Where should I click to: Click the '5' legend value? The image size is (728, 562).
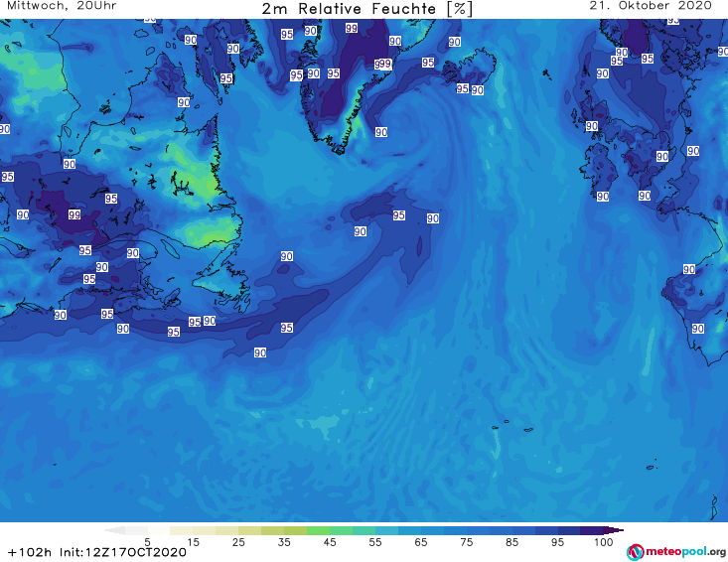tap(147, 542)
